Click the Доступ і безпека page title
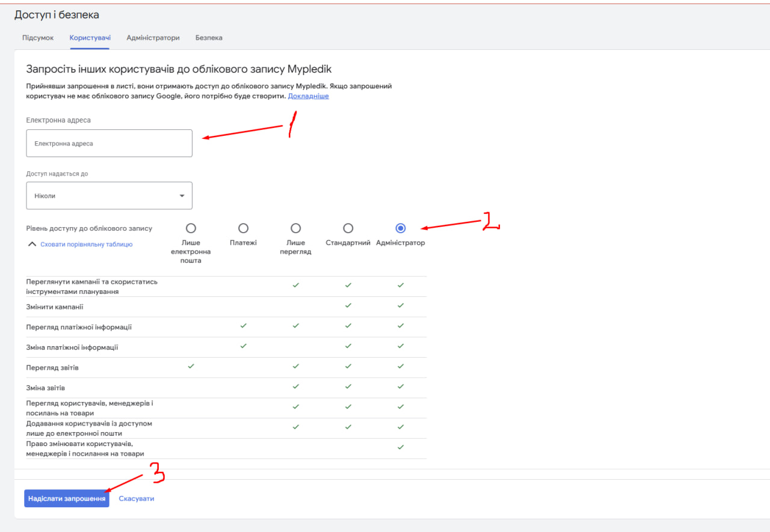770x532 pixels. coord(57,14)
